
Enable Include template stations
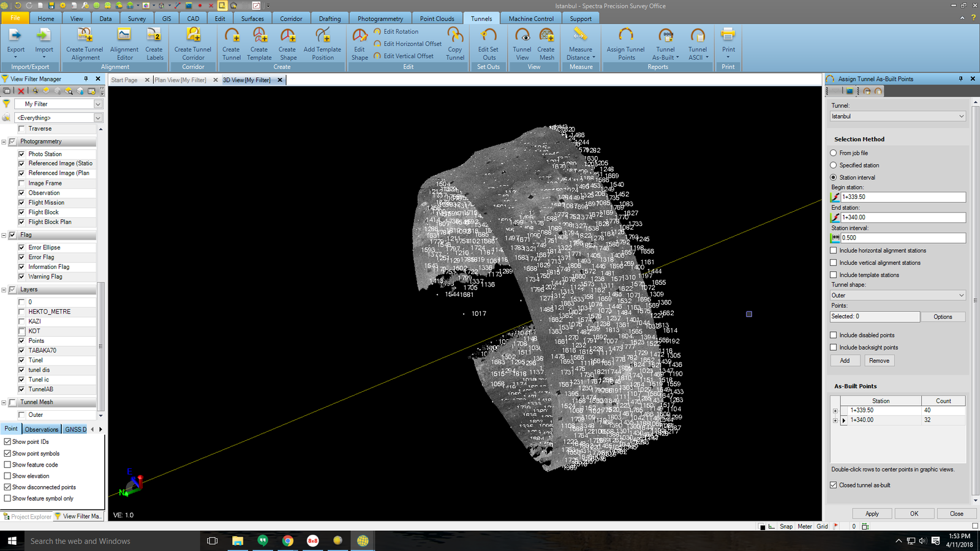click(834, 274)
